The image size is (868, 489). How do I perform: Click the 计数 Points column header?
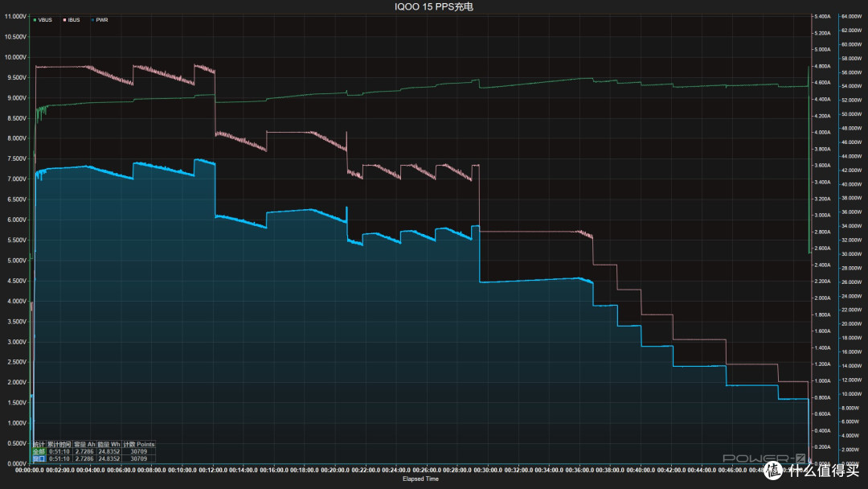(x=139, y=444)
